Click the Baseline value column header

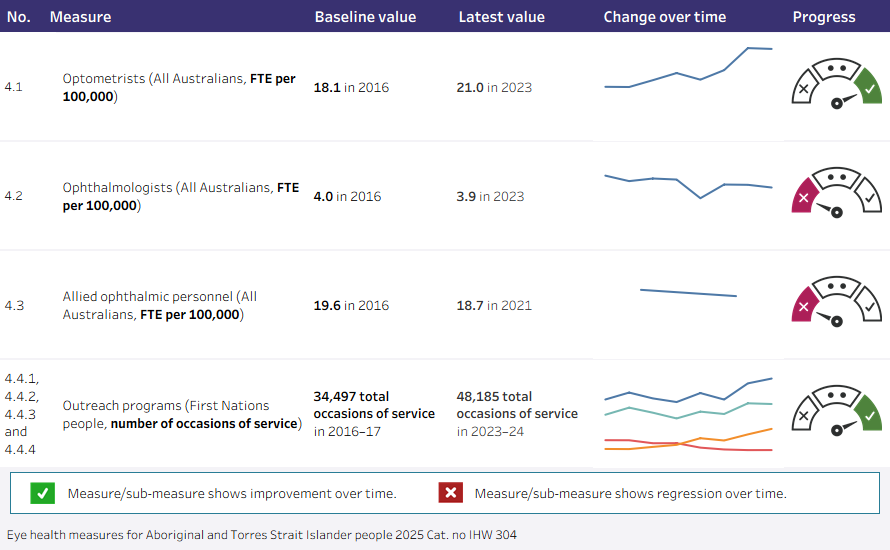[366, 17]
